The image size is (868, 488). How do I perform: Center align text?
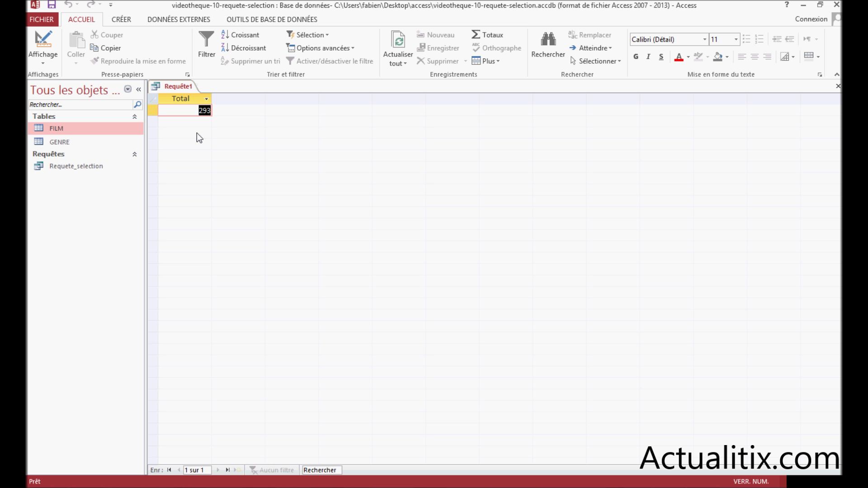755,56
